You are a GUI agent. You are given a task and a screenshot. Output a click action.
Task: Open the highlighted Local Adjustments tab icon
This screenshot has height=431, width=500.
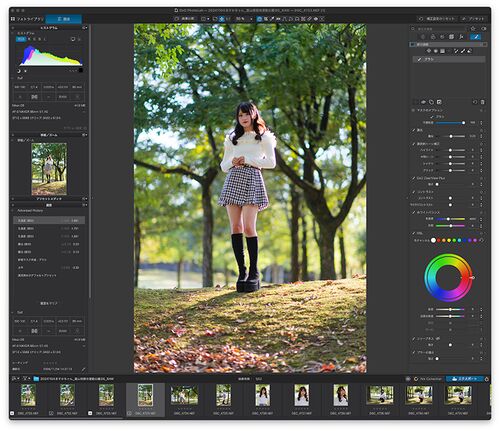(475, 37)
